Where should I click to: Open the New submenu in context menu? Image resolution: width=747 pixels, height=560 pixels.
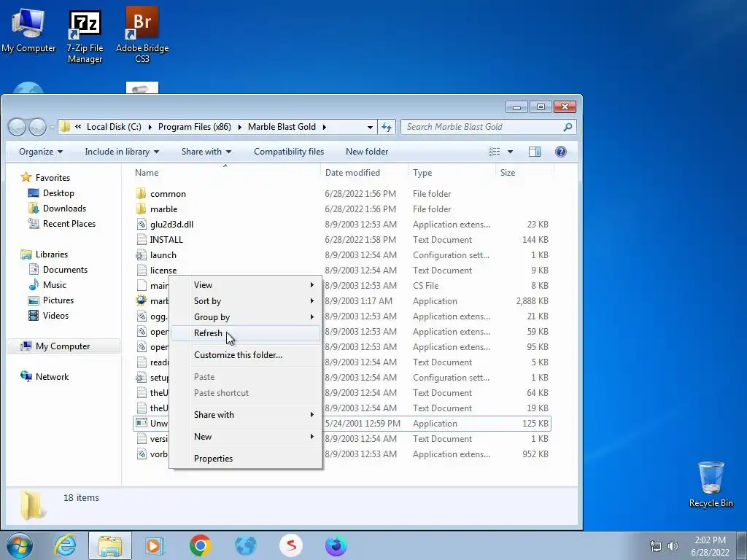click(245, 436)
